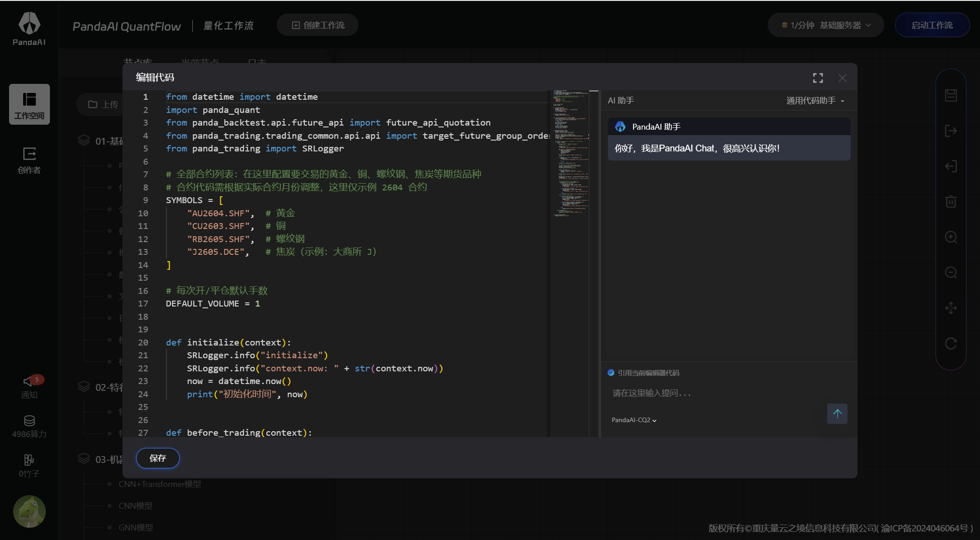Click the 你好，我是PandaAI Chat greeting message
The height and width of the screenshot is (540, 980).
tap(697, 148)
